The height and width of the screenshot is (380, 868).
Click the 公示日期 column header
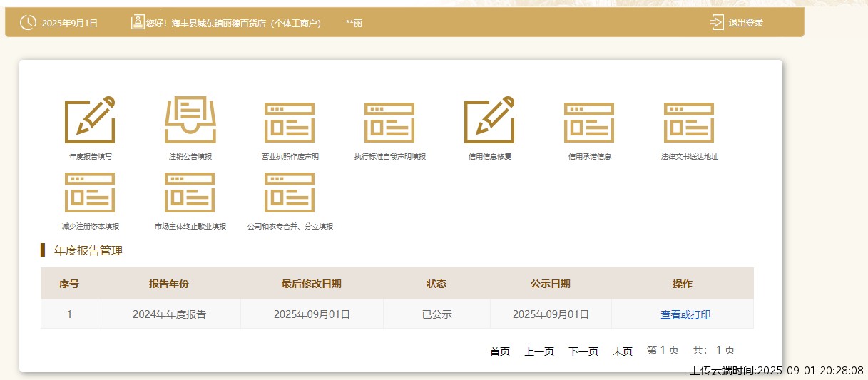point(551,284)
